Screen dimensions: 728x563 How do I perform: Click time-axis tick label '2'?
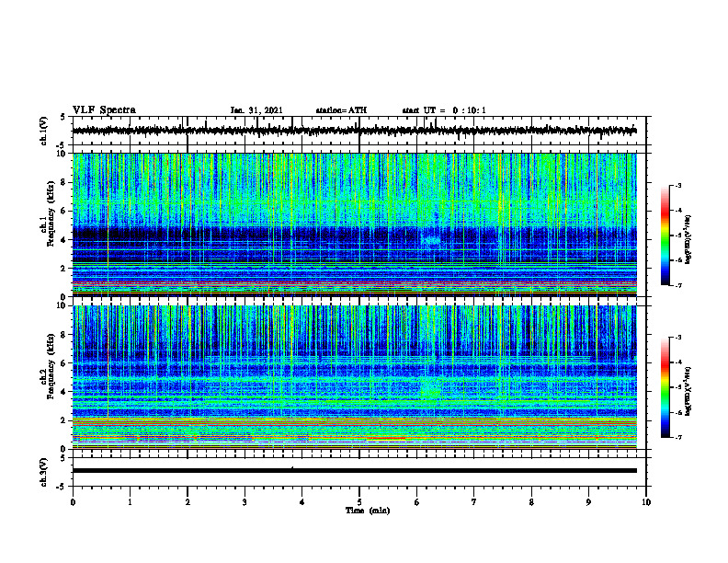(x=188, y=502)
